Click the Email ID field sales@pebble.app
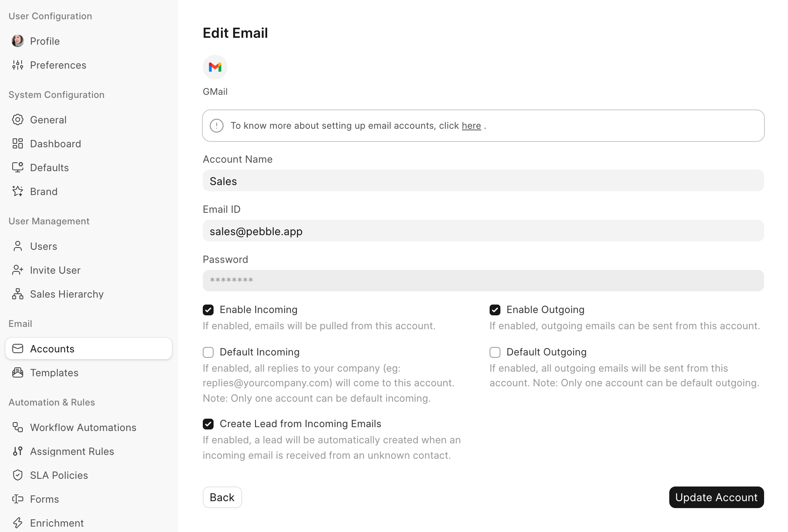Screen dimensions: 788x532 [483, 231]
